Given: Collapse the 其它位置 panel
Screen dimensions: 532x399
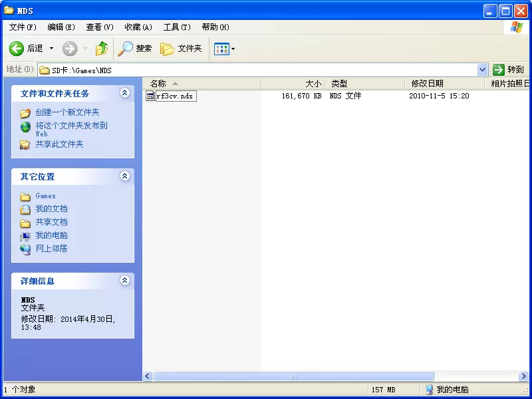Looking at the screenshot, I should point(125,176).
